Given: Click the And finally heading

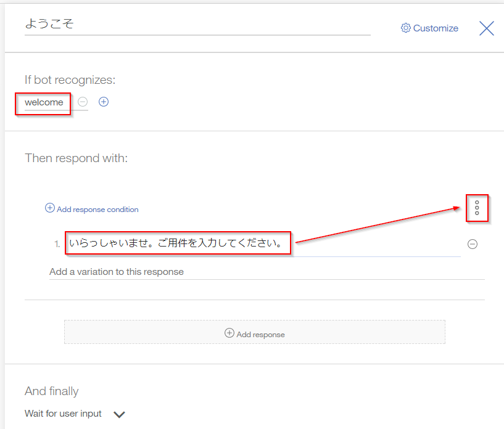Looking at the screenshot, I should (x=51, y=391).
